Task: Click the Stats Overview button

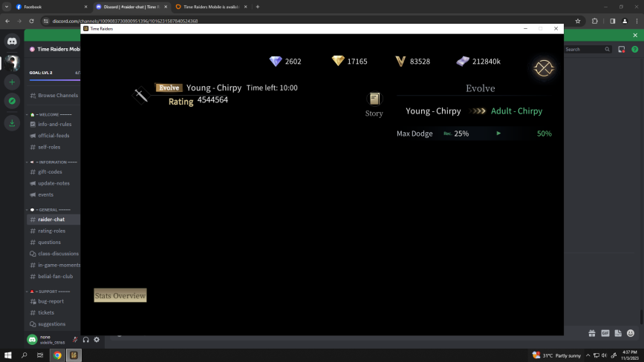Action: 120,295
